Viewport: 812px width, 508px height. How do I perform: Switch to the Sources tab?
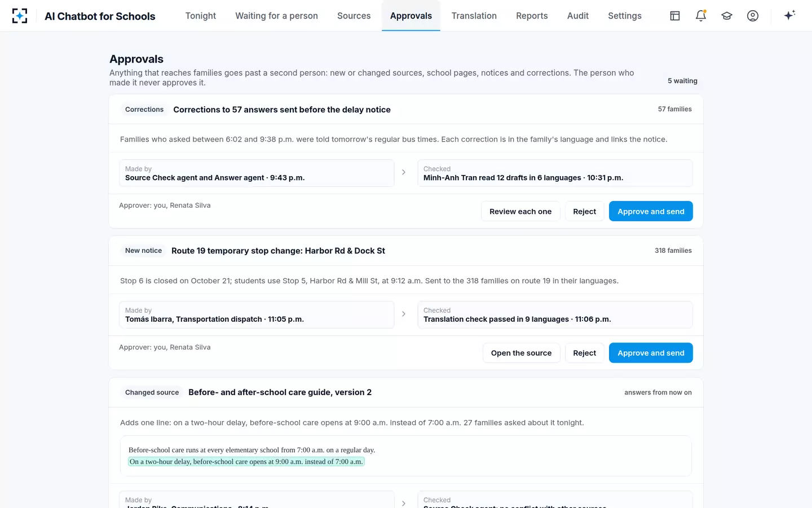354,16
